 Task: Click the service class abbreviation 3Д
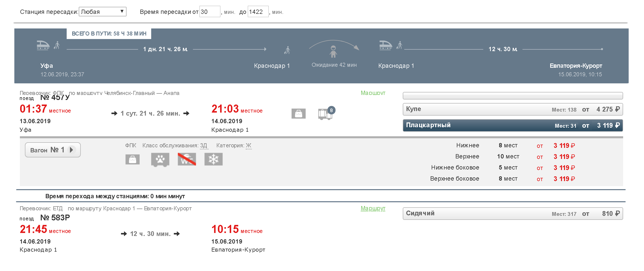[204, 146]
